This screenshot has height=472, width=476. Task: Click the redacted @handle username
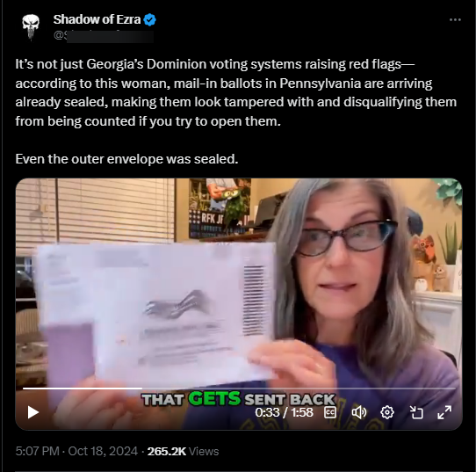(x=104, y=35)
